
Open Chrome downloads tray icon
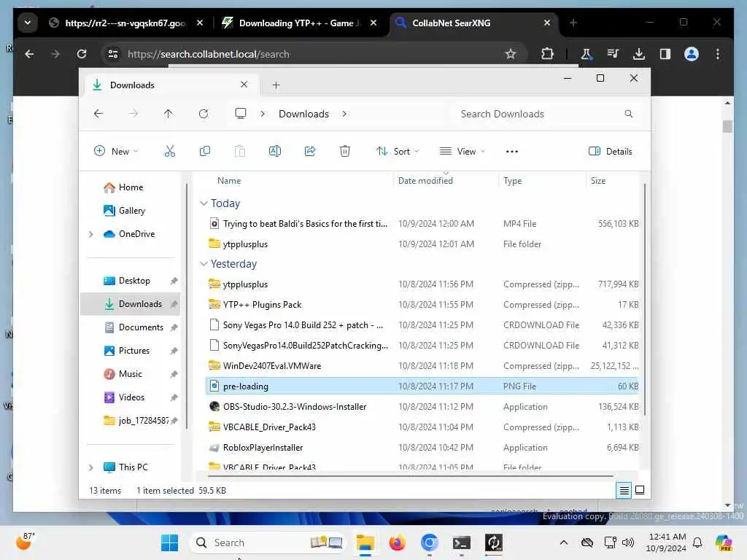(x=639, y=54)
